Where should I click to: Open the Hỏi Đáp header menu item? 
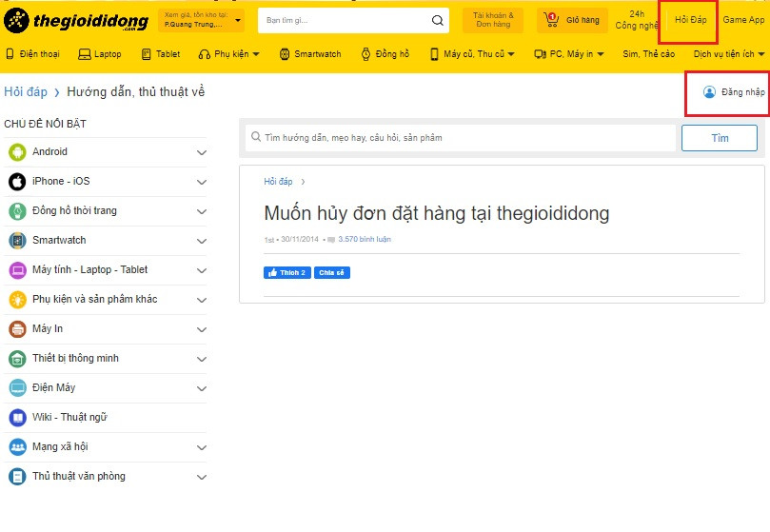click(x=690, y=20)
